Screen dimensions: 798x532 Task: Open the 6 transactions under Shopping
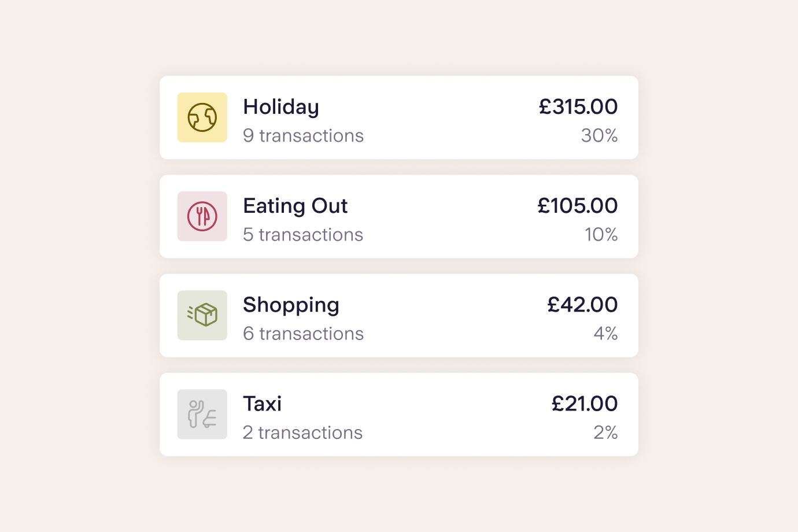(x=303, y=333)
